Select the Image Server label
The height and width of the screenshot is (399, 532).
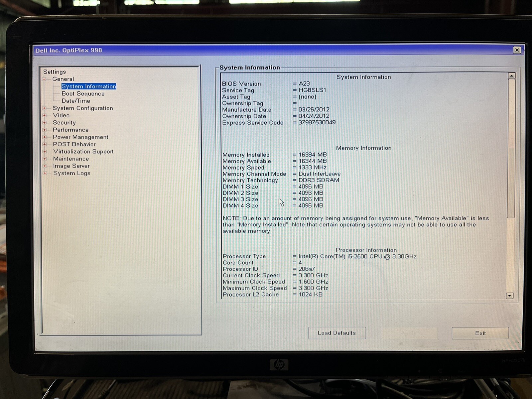tap(71, 166)
